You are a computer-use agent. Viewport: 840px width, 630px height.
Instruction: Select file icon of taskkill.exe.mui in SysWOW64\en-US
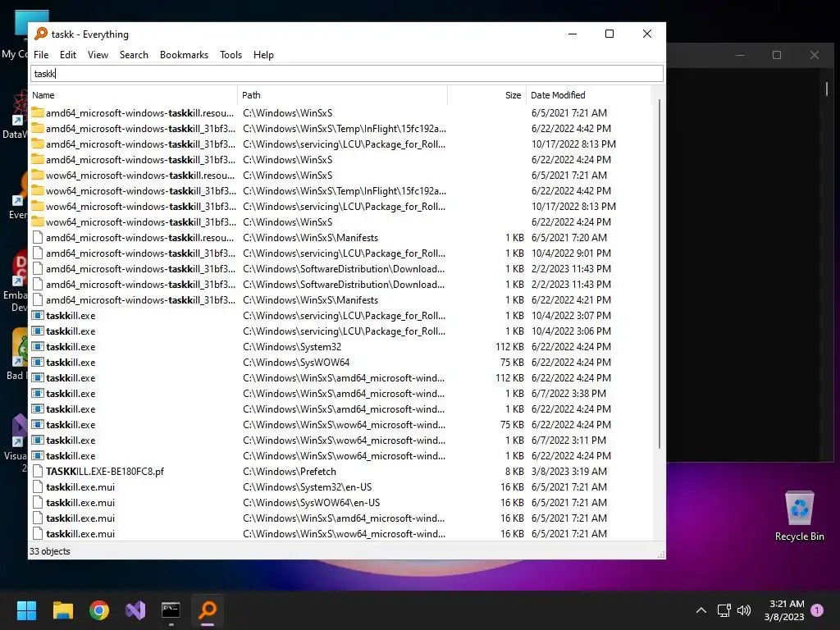38,503
